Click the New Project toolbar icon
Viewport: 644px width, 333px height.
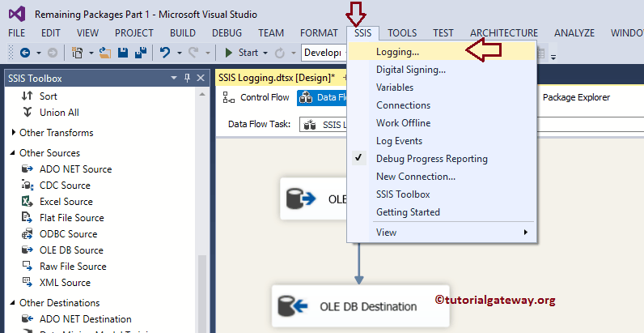(x=77, y=53)
